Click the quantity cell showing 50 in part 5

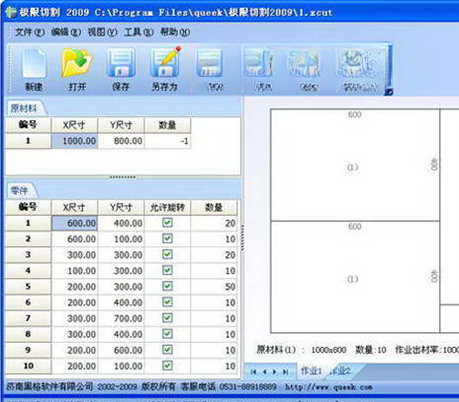click(x=214, y=286)
